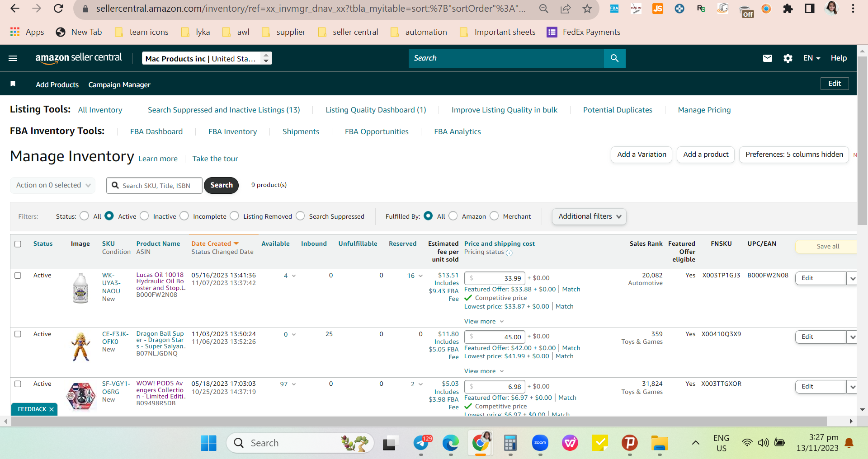Open the browser side panel icon

(x=810, y=9)
